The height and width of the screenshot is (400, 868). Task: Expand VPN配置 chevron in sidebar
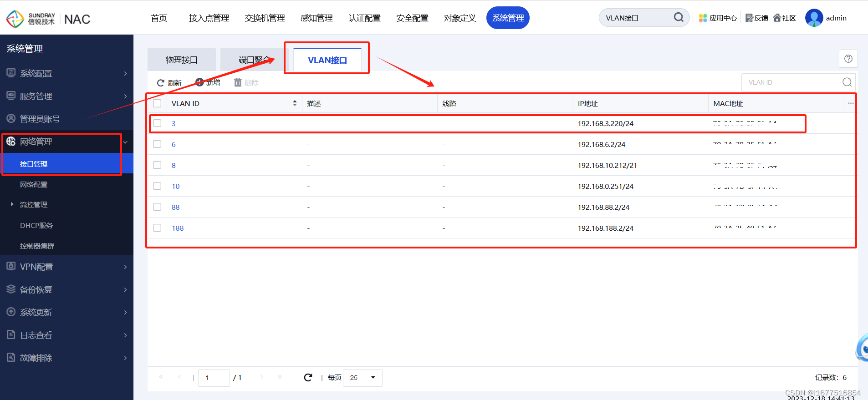pyautogui.click(x=125, y=267)
